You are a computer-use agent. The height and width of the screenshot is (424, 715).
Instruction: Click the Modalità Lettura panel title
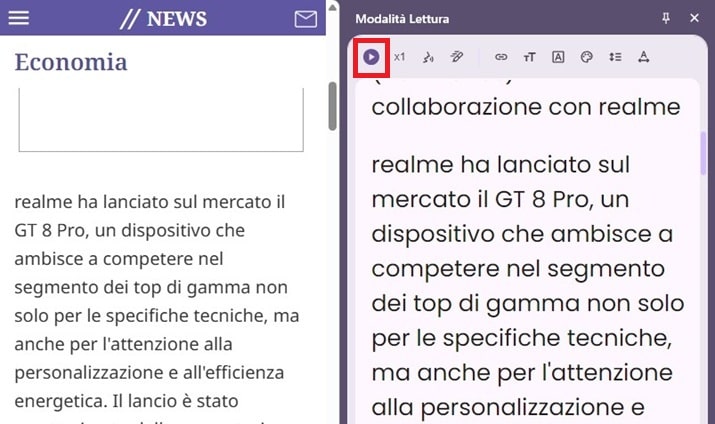click(x=402, y=19)
